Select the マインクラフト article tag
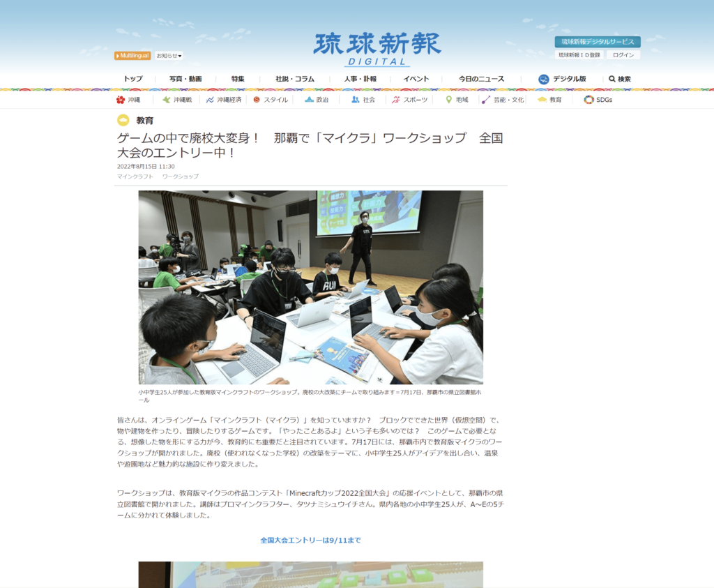The height and width of the screenshot is (588, 714). point(135,176)
